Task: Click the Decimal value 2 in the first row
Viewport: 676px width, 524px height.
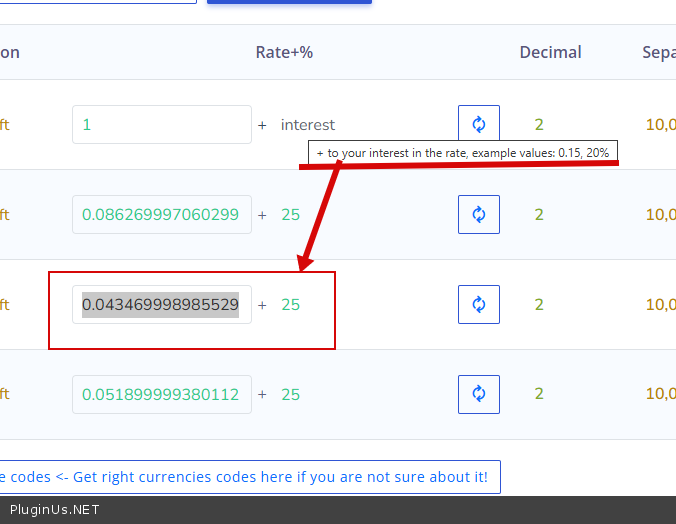Action: tap(539, 125)
